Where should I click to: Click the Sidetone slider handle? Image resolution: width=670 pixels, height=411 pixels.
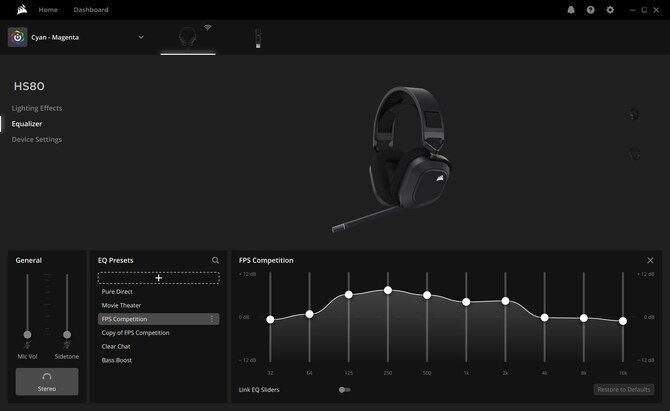click(x=67, y=334)
